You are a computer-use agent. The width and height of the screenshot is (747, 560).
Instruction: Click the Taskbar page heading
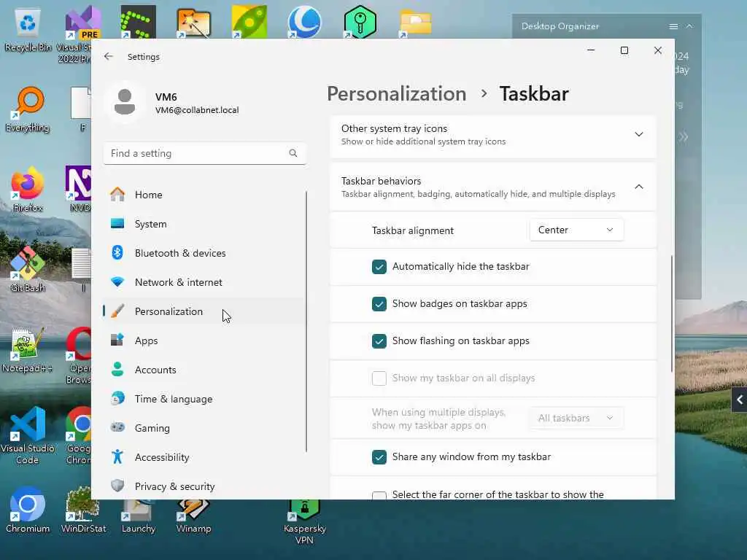coord(534,94)
